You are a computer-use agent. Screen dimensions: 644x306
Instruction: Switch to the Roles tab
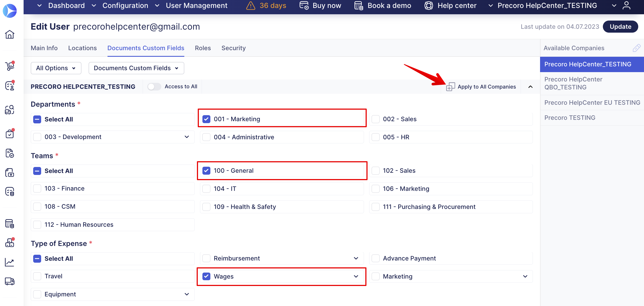(203, 48)
